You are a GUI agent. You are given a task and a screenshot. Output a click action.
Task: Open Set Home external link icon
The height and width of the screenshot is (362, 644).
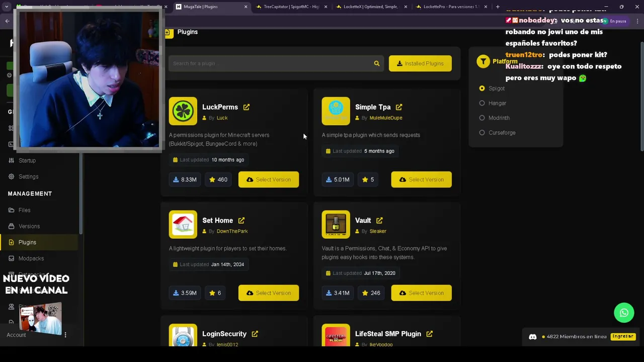click(x=242, y=221)
